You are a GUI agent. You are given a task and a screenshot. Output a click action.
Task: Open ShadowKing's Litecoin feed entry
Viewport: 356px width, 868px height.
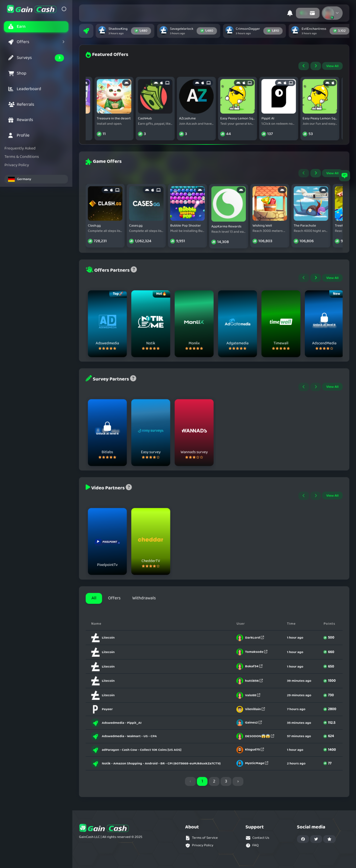125,31
